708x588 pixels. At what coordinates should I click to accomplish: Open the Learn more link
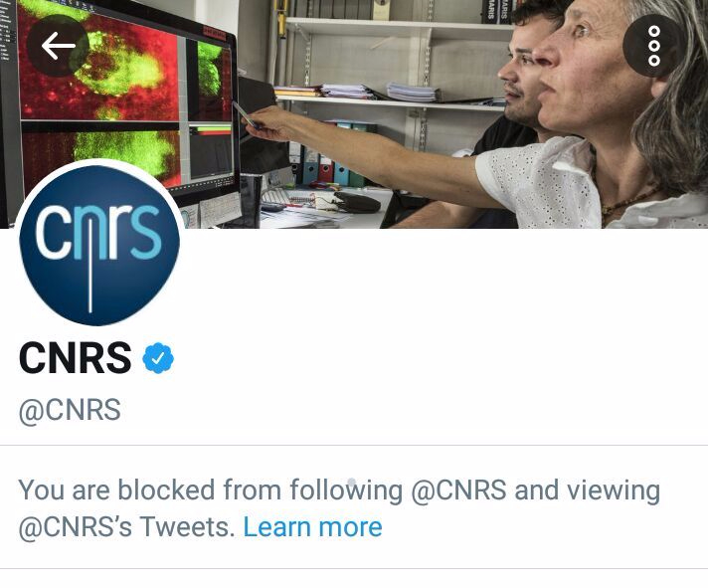click(x=312, y=527)
